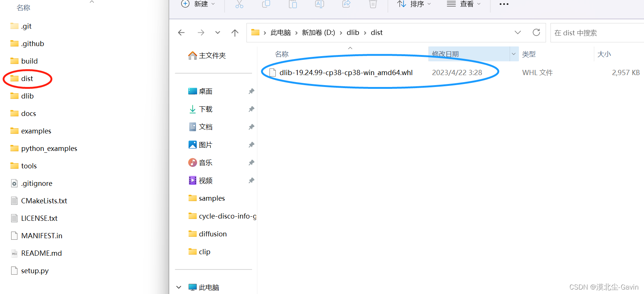This screenshot has height=294, width=644.
Task: Select the .gitignore file
Action: [x=32, y=183]
